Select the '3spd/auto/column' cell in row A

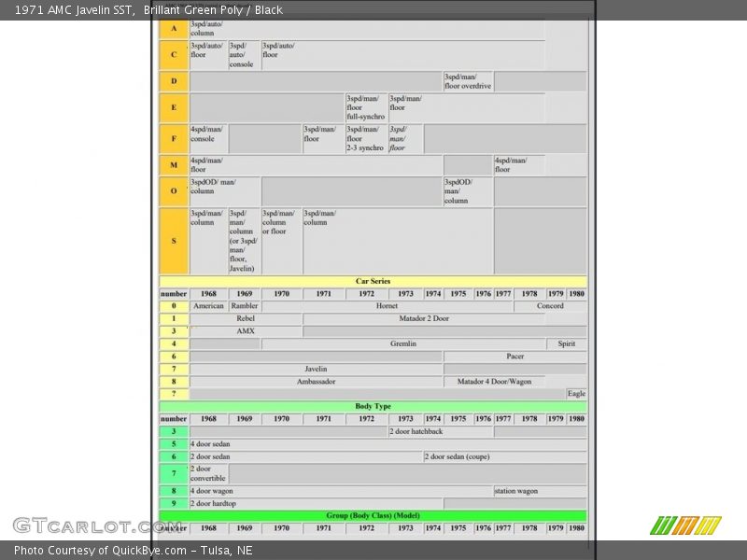pos(367,29)
